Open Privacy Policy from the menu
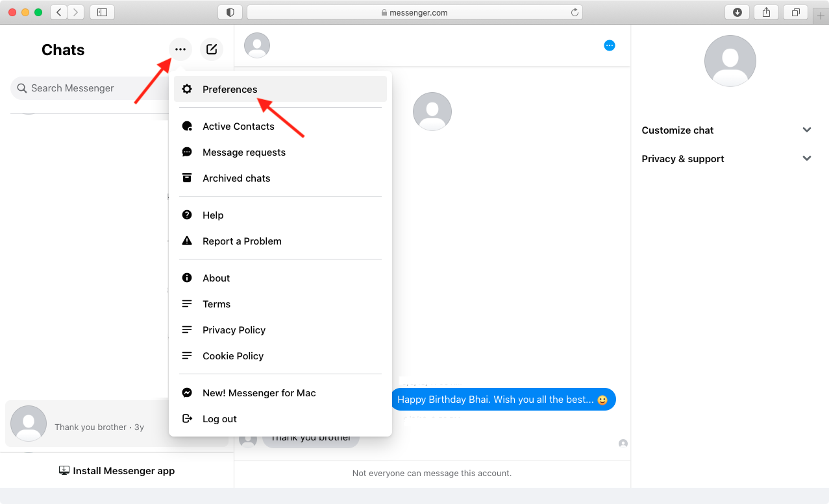 (x=280, y=330)
